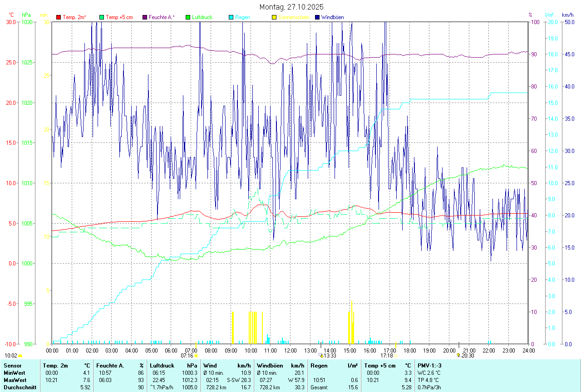Click the Durchschnitt row label
Screen dimensions: 581x392
coord(20,387)
